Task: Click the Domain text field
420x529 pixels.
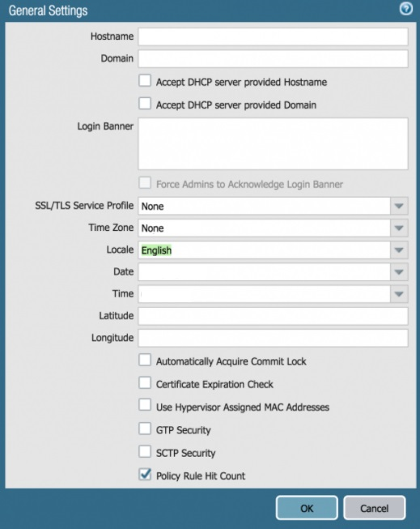Action: [273, 58]
